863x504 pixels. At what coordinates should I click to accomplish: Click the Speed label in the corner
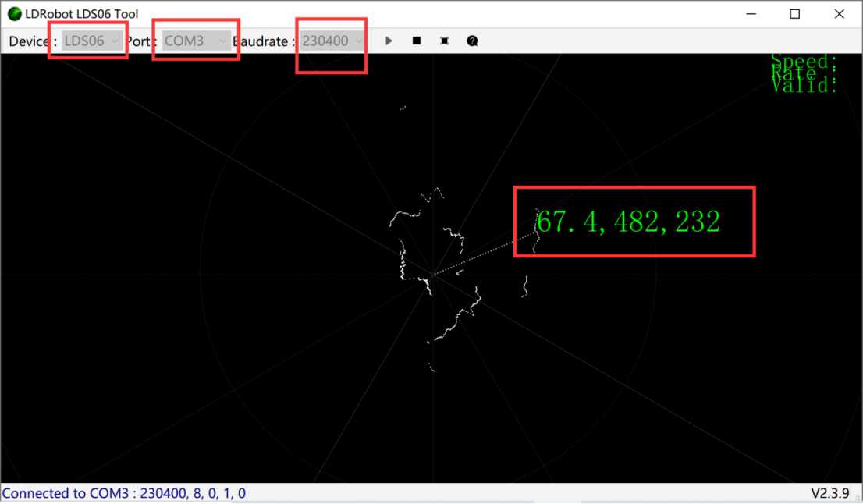804,61
